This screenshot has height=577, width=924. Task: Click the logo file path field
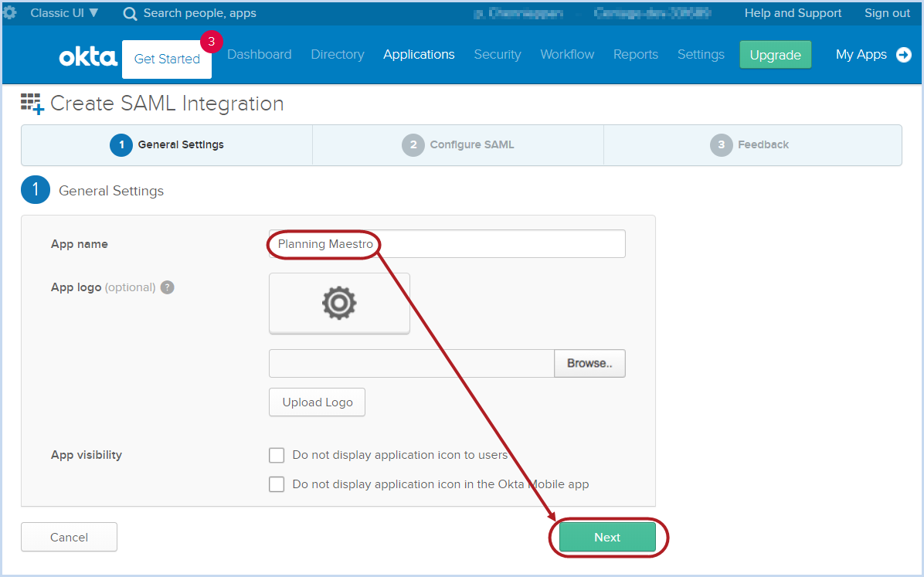(x=412, y=364)
